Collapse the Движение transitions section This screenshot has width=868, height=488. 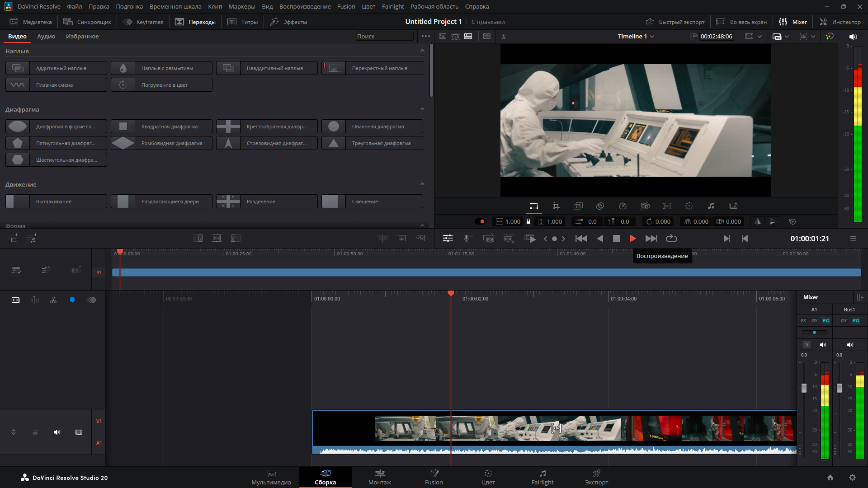tap(422, 184)
